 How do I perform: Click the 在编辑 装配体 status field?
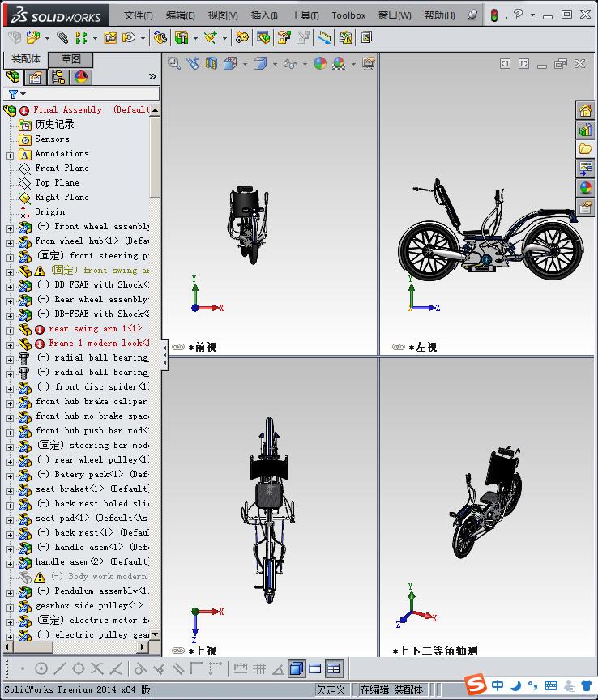click(391, 689)
